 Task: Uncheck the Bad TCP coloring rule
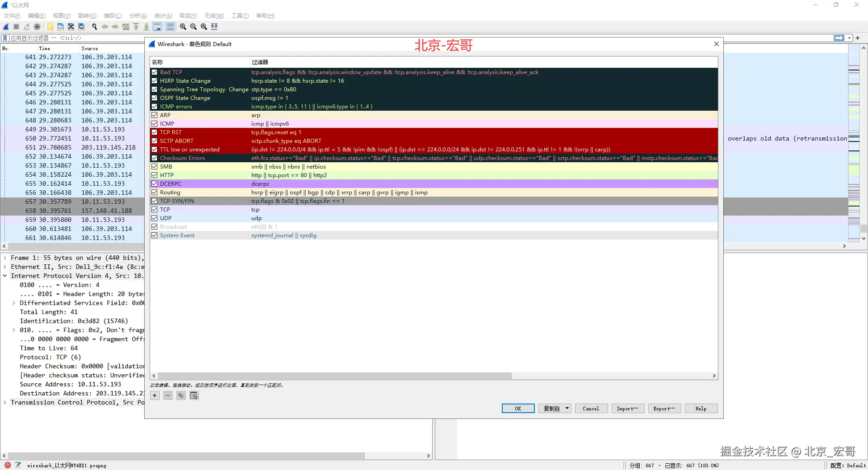[x=155, y=72]
